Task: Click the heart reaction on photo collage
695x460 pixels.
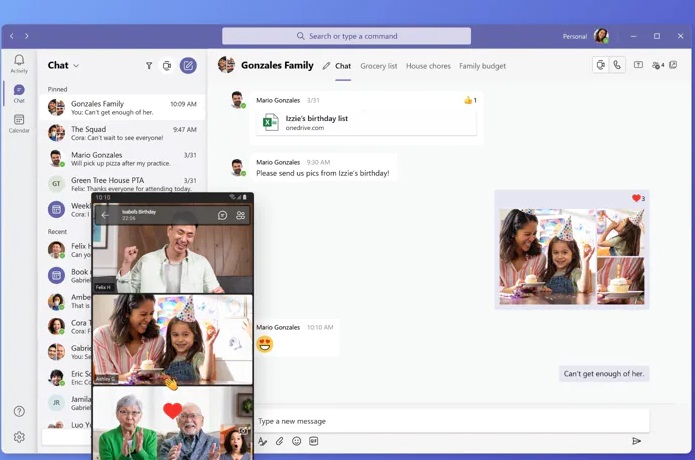Action: (638, 198)
